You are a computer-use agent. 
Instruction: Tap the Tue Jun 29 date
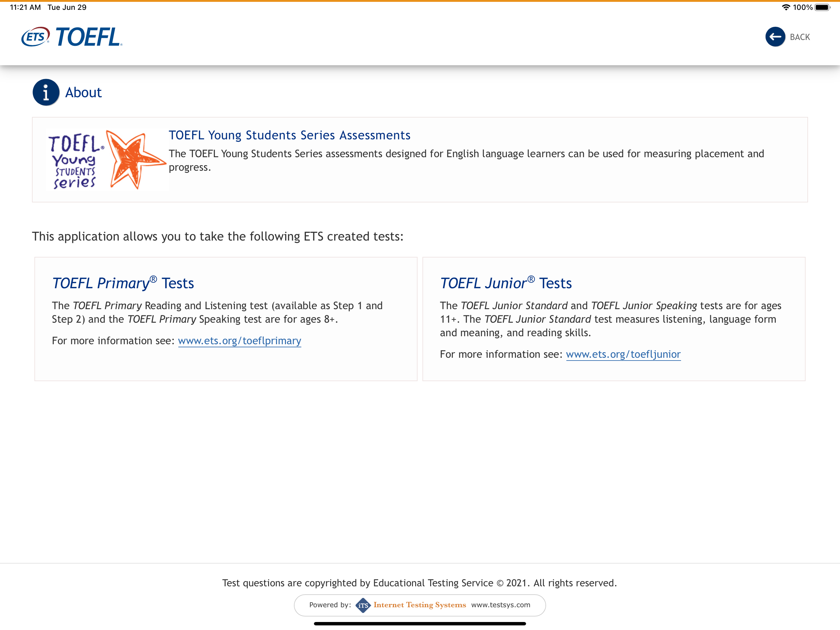click(x=67, y=7)
